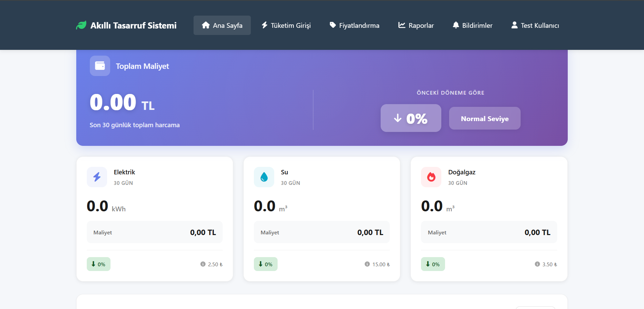
Task: Click the info icon next to 2.50 ₺
Action: 203,264
